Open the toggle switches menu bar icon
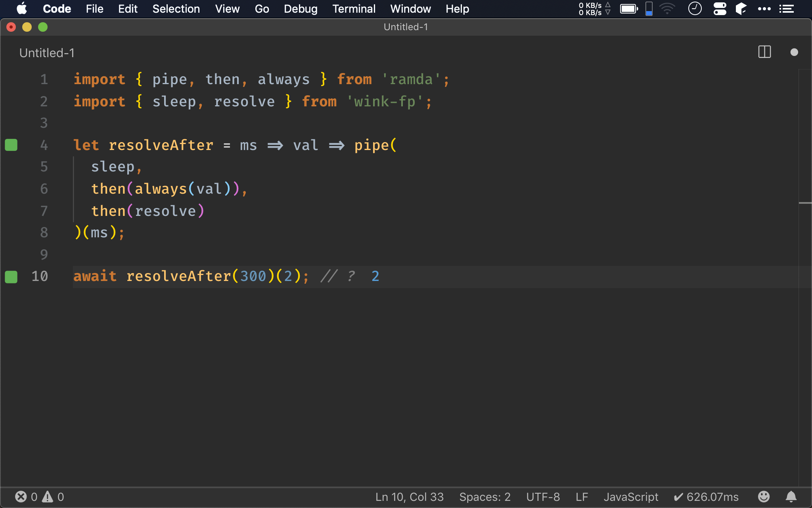Image resolution: width=812 pixels, height=508 pixels. (720, 9)
